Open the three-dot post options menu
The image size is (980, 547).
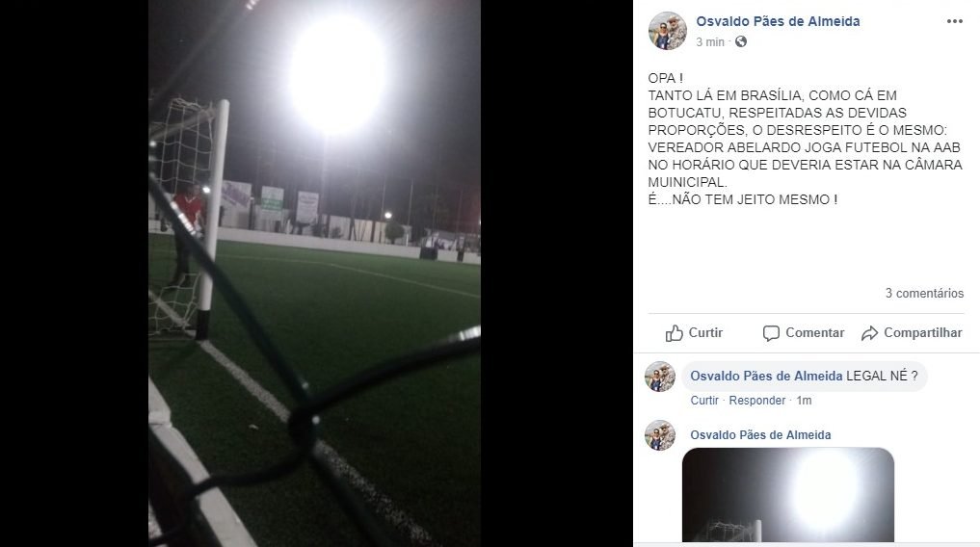954,21
